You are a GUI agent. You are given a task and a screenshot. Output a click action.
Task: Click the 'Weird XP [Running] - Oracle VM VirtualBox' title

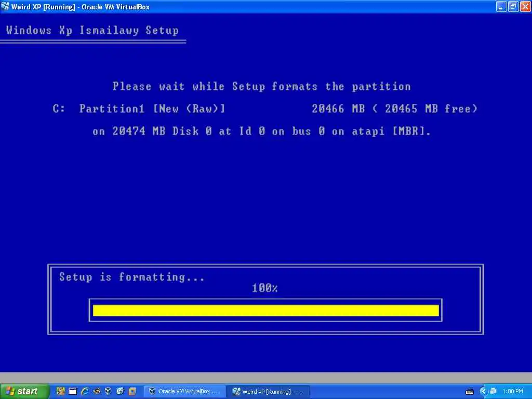pyautogui.click(x=81, y=7)
